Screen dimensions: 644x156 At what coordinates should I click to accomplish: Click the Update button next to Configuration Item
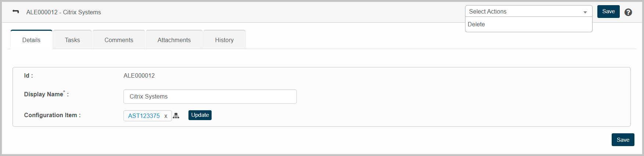coord(200,115)
